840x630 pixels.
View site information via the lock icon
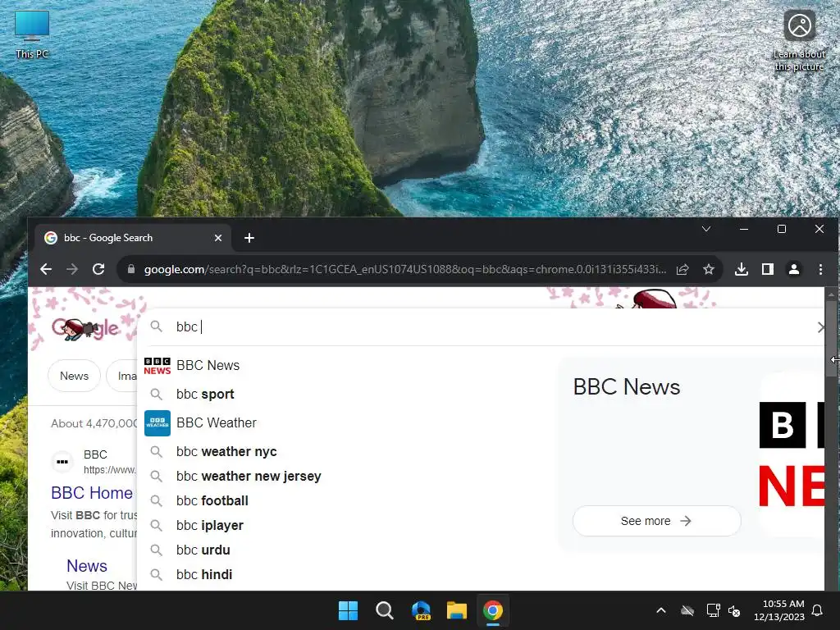131,269
